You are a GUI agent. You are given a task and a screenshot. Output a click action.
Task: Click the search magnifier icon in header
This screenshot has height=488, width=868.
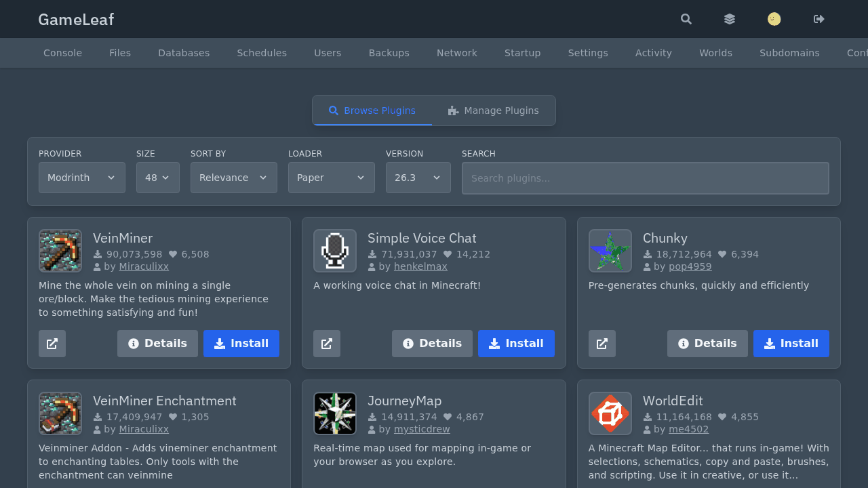click(x=686, y=19)
